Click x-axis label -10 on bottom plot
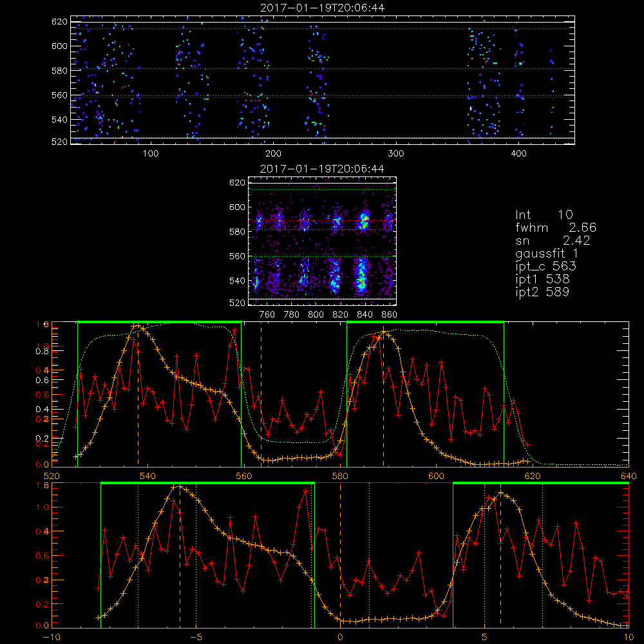Screen dimensions: 644x644 coord(52,638)
